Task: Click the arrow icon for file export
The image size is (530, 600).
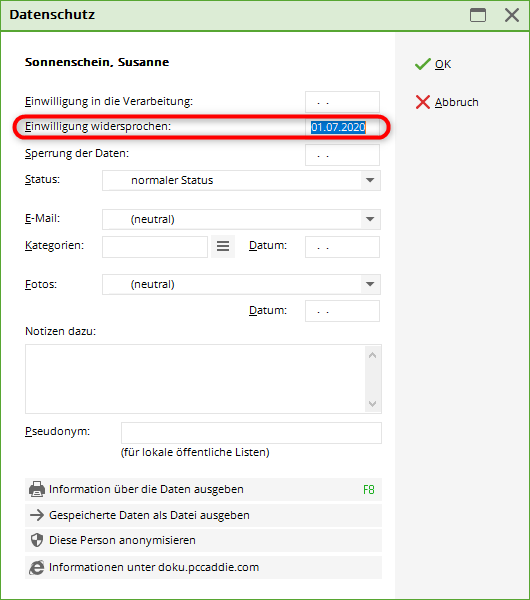Action: 37,515
